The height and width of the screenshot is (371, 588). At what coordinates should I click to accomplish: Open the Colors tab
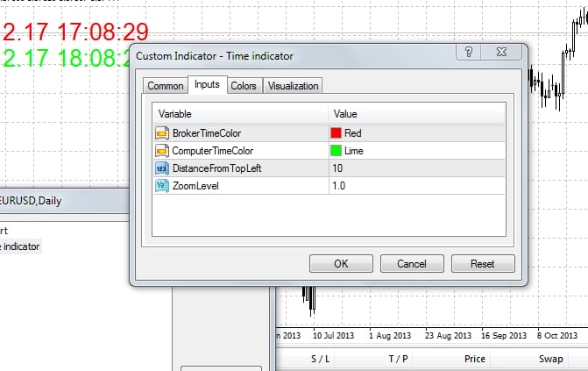point(244,86)
